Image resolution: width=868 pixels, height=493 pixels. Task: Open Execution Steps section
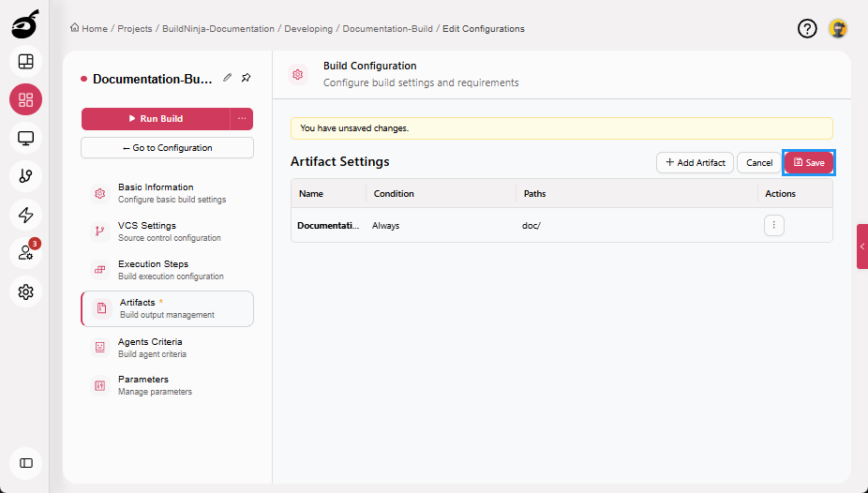(x=167, y=269)
